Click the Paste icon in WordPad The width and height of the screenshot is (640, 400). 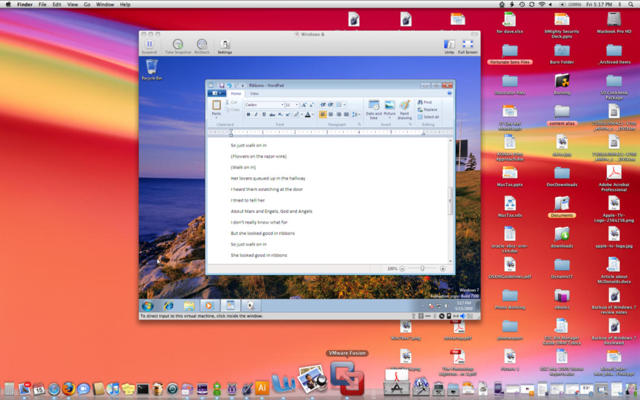pyautogui.click(x=215, y=105)
